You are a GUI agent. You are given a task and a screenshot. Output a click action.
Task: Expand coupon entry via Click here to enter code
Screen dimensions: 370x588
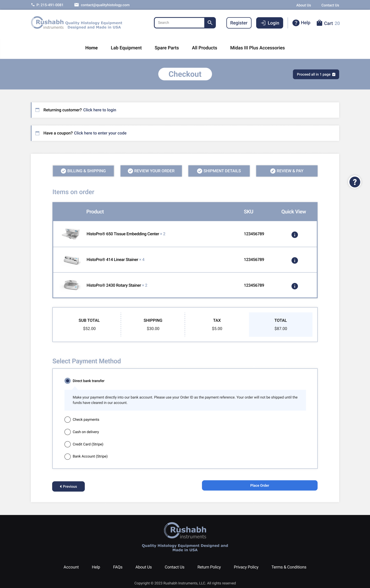tap(100, 133)
